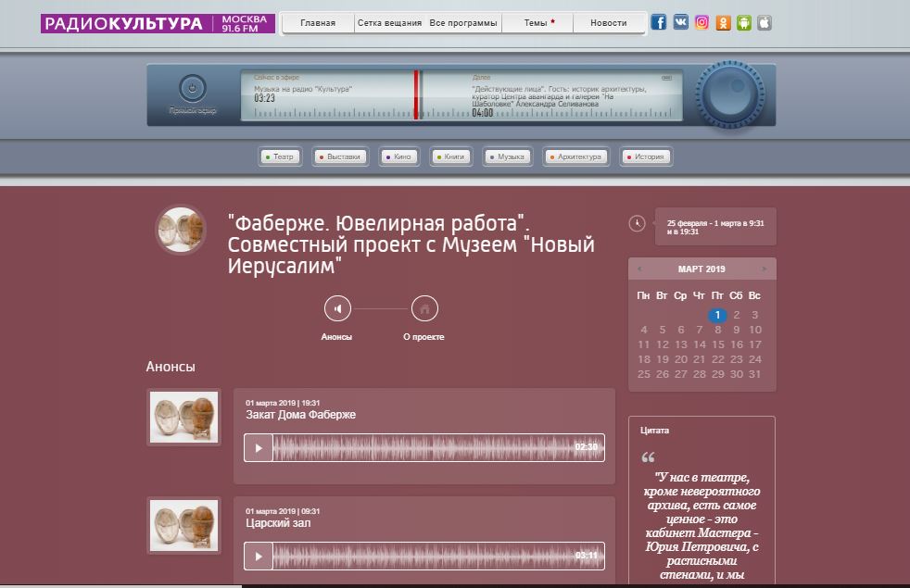
Task: Play the Закат Дома Фаберже recording
Action: 259,448
